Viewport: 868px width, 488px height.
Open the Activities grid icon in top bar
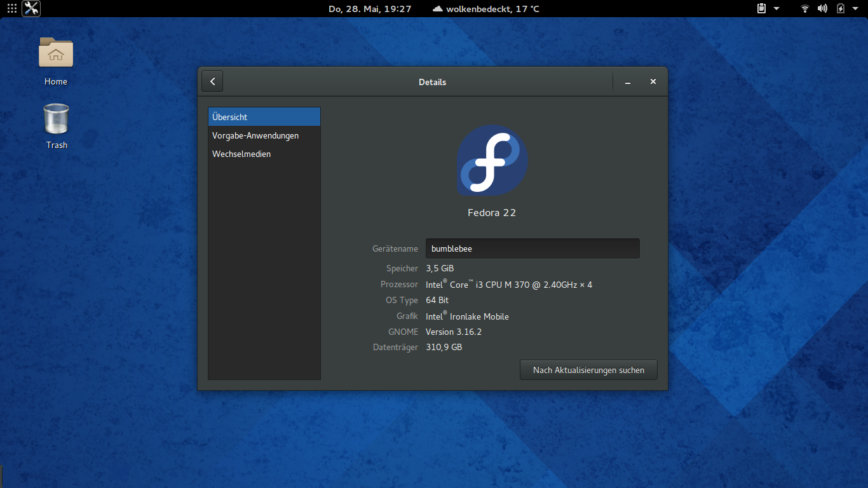(11, 8)
